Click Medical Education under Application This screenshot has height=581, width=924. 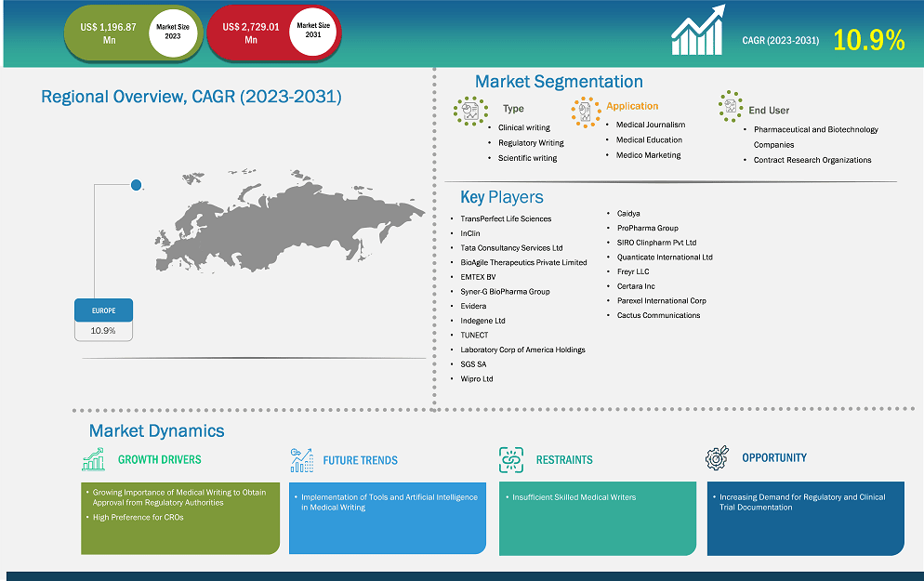(x=649, y=139)
